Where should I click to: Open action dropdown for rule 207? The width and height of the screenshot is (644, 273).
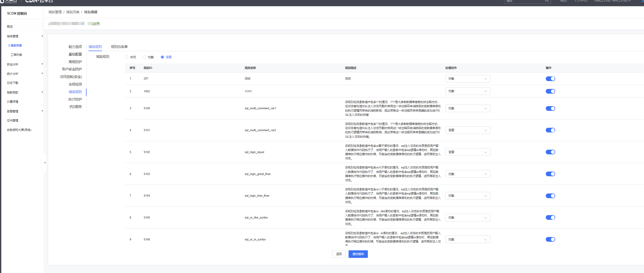pyautogui.click(x=468, y=78)
